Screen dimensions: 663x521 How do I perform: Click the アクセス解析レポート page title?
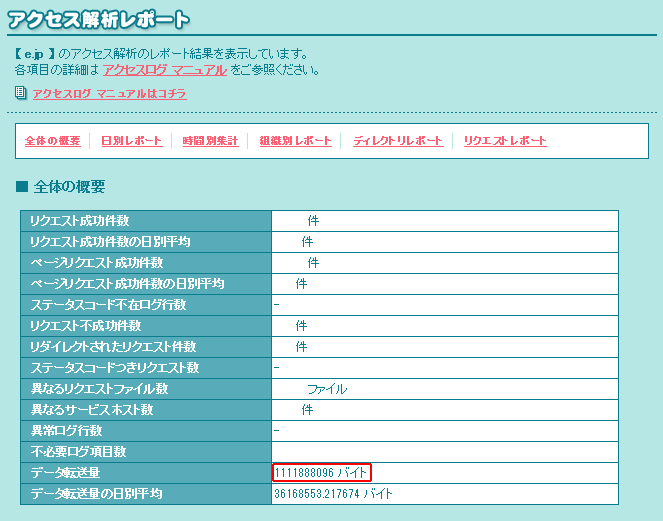95,19
